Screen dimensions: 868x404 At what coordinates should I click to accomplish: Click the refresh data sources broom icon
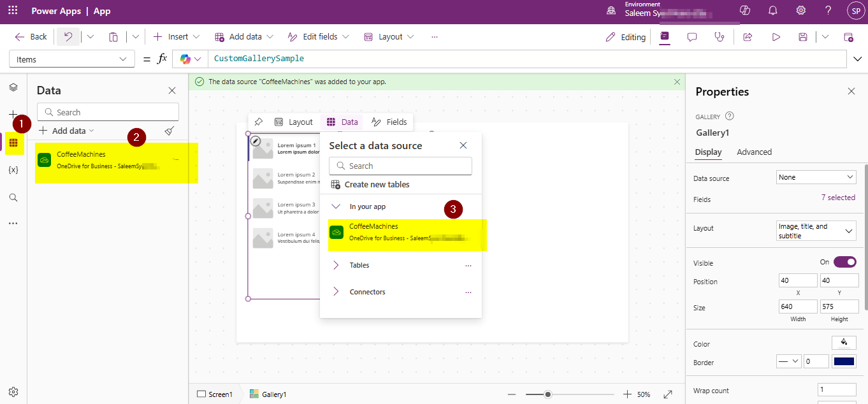point(169,131)
